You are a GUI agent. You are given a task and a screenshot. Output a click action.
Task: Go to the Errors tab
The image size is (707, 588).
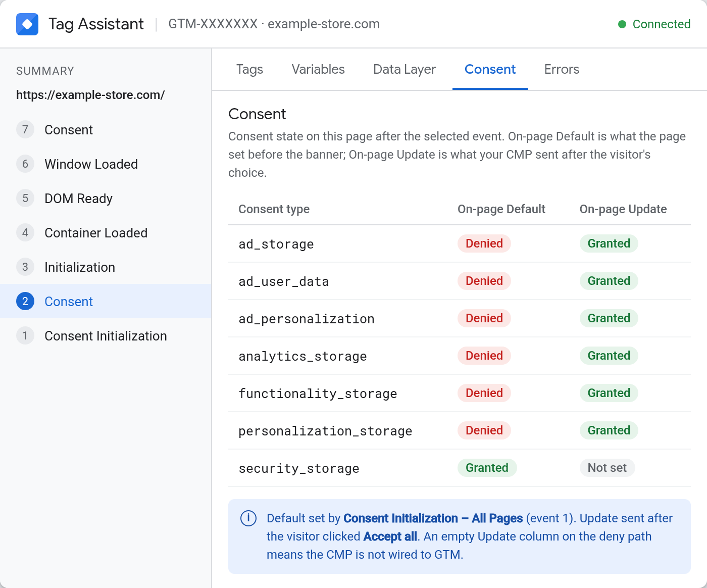point(562,69)
